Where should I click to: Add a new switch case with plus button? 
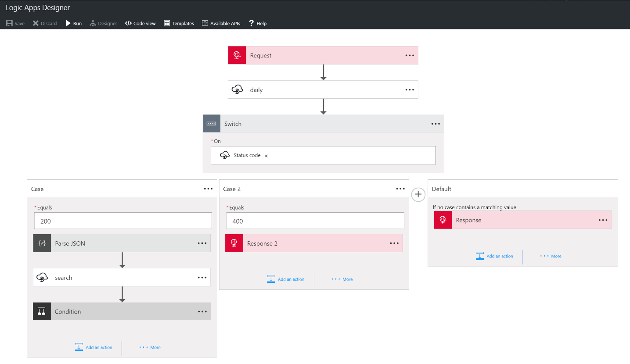[x=418, y=194]
